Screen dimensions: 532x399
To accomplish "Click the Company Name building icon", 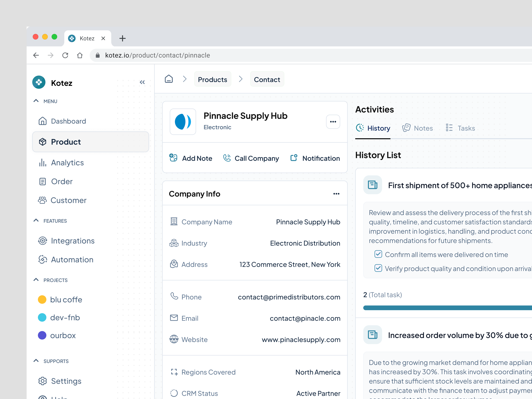I will pyautogui.click(x=174, y=221).
